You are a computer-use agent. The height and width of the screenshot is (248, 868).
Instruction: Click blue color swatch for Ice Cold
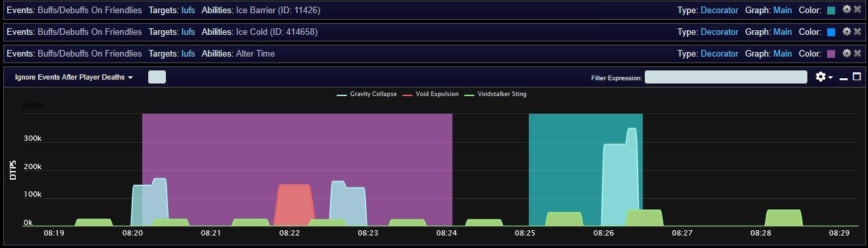pyautogui.click(x=831, y=32)
